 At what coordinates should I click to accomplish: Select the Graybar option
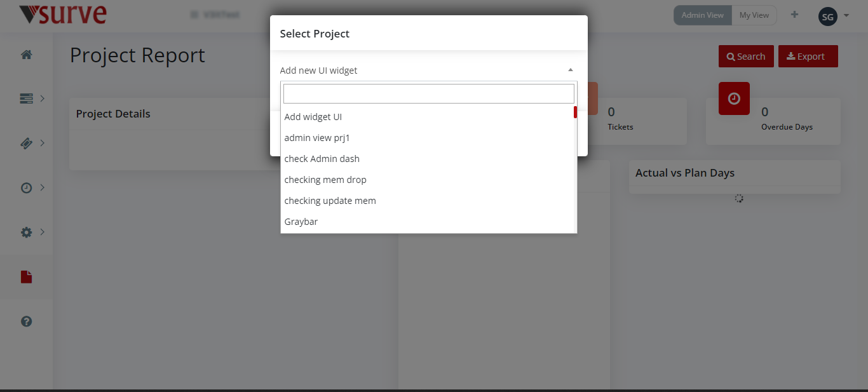[427, 222]
